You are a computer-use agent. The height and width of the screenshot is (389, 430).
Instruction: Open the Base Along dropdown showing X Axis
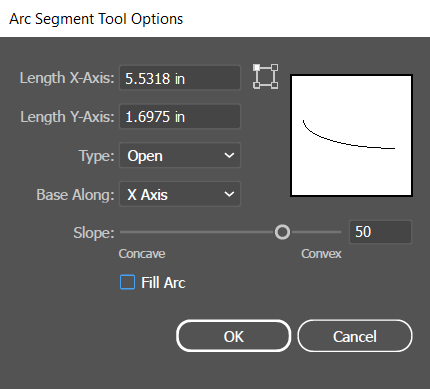pyautogui.click(x=180, y=194)
